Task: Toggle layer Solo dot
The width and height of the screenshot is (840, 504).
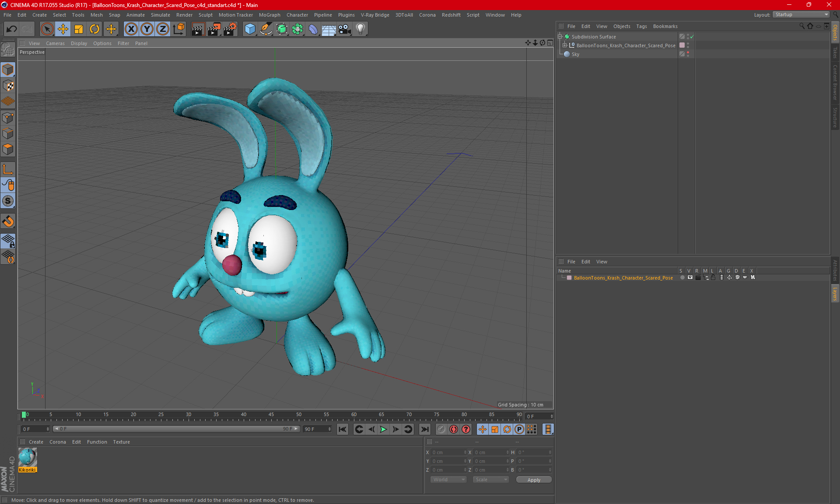Action: click(682, 278)
